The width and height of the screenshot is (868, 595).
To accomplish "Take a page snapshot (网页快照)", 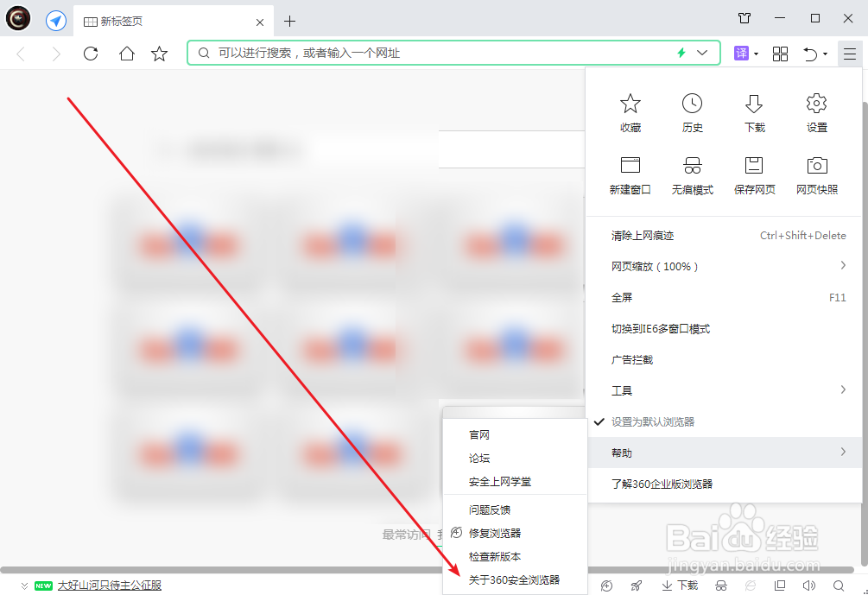I will coord(816,175).
